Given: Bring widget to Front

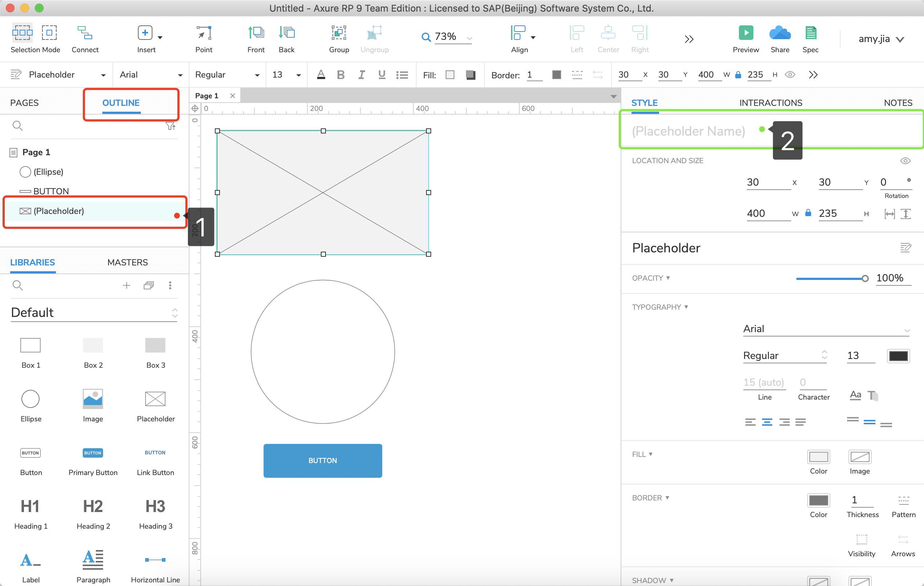Looking at the screenshot, I should (255, 33).
